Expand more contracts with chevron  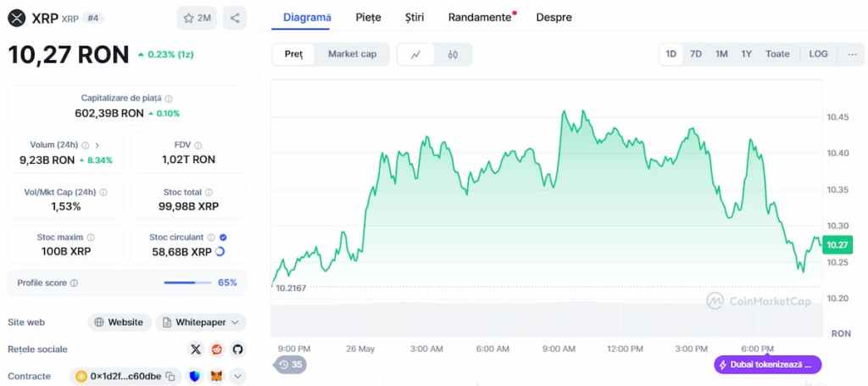click(238, 376)
